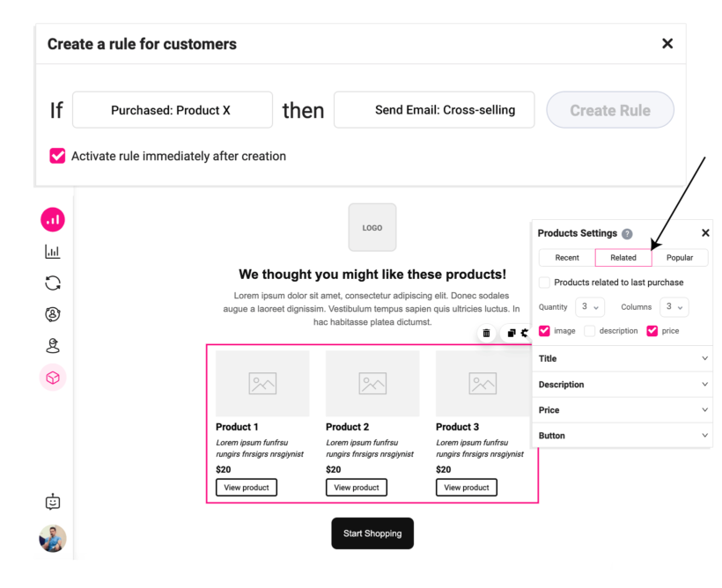Uncheck Activate rule immediately after creation

pos(57,156)
